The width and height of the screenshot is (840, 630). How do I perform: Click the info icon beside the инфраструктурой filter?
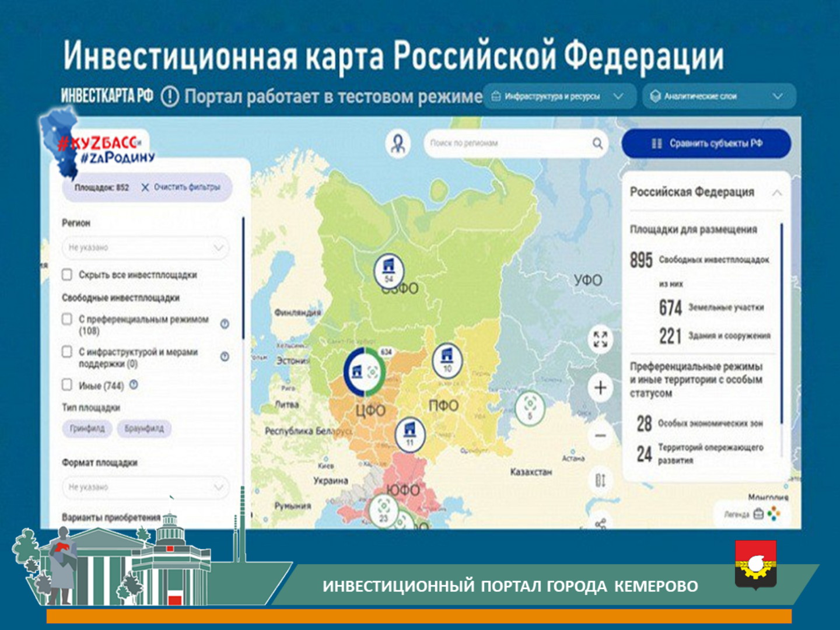point(225,356)
